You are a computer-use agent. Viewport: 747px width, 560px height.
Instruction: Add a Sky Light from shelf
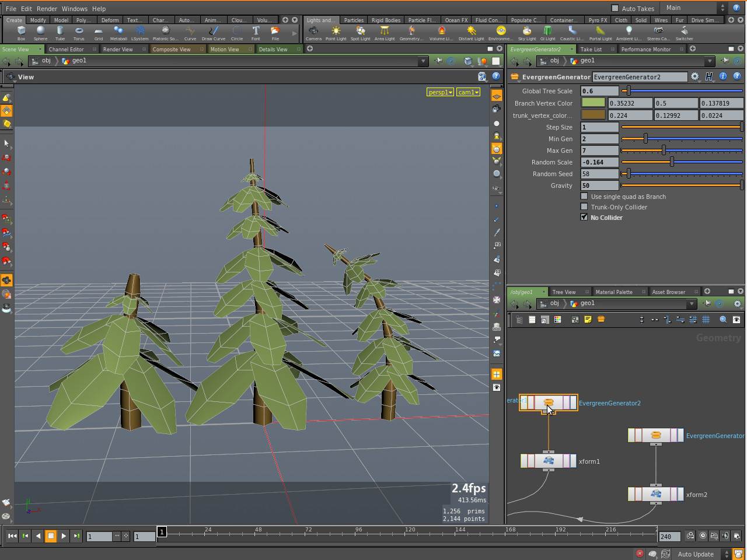click(x=526, y=33)
